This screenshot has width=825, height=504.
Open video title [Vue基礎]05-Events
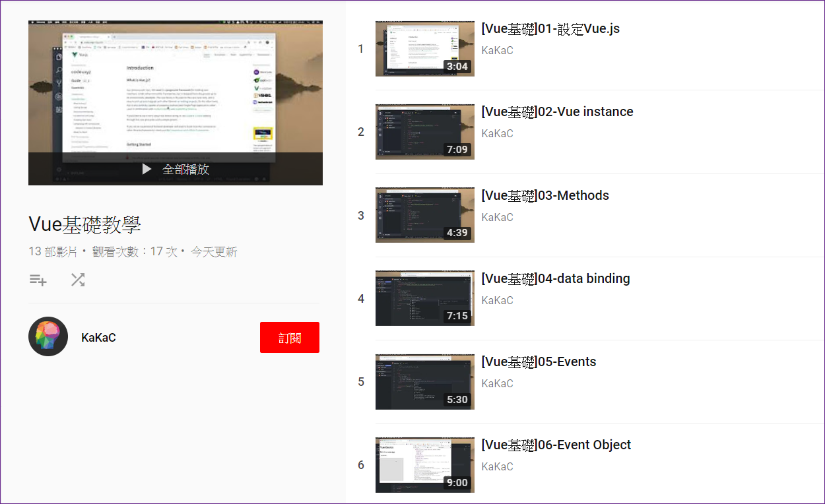[539, 362]
